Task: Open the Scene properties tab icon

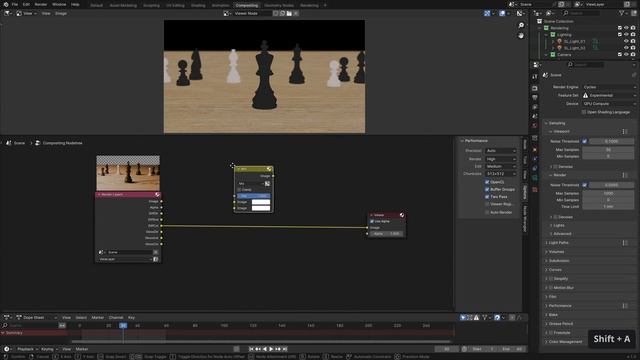Action: point(535,116)
